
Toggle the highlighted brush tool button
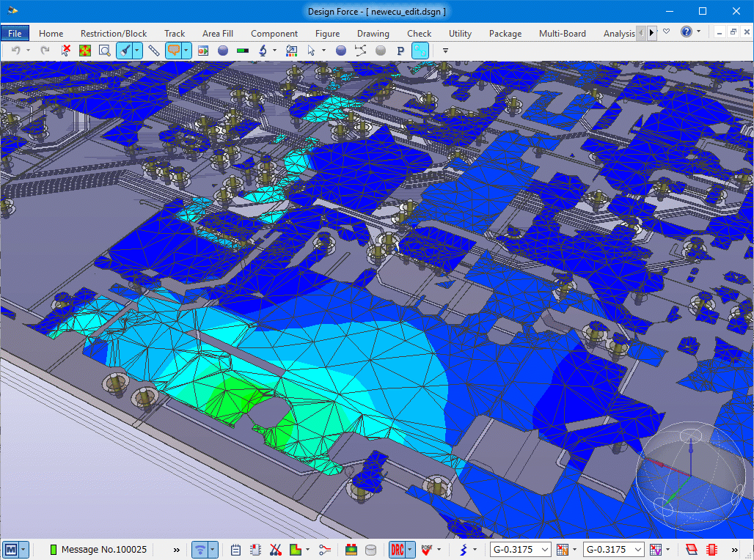coord(125,51)
